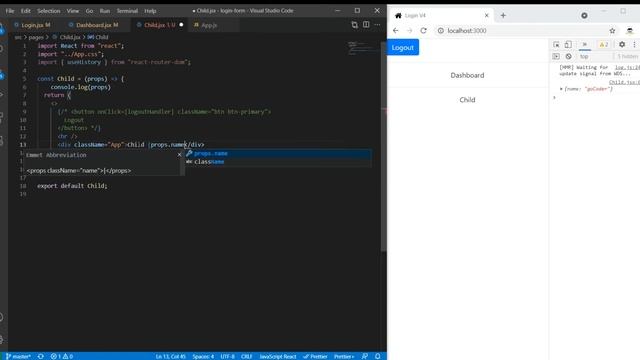The height and width of the screenshot is (360, 640).
Task: Open the View menu
Action: click(73, 11)
